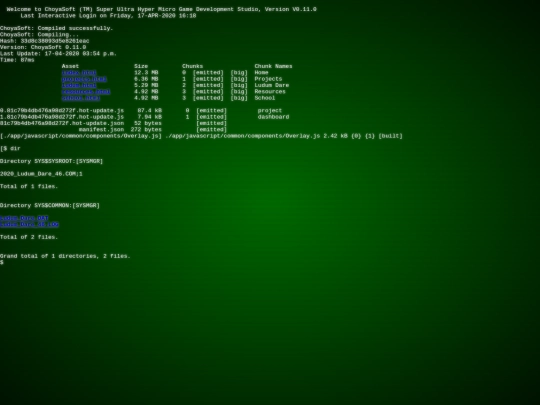Click the 'Last Interactive Login' line
540x405 pixels.
(x=108, y=16)
